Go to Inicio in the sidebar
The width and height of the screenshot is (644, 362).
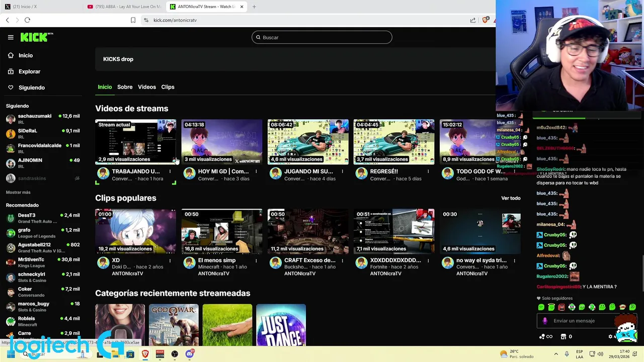[26, 55]
